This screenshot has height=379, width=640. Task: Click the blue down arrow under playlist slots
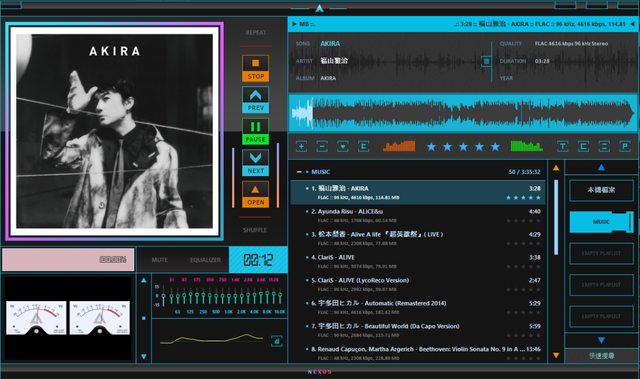click(601, 340)
